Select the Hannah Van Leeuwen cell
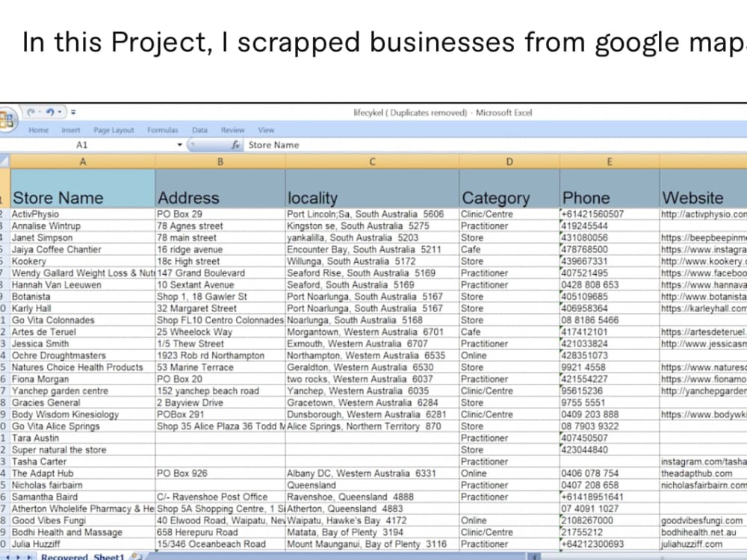The image size is (747, 560). pos(83,284)
